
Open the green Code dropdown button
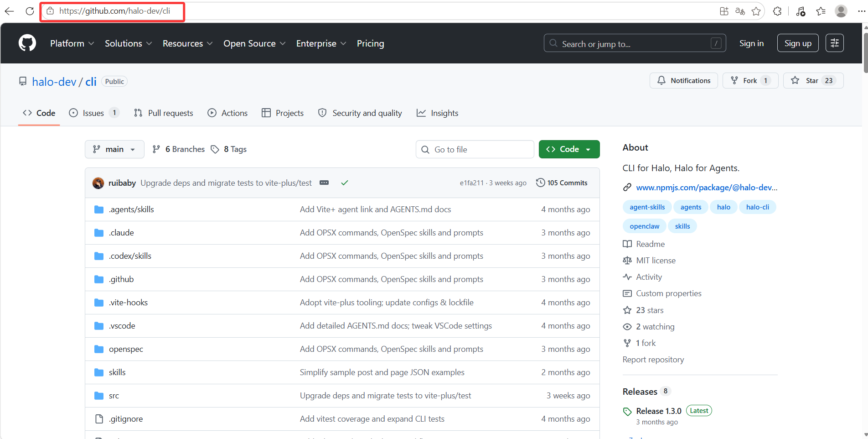coord(569,149)
